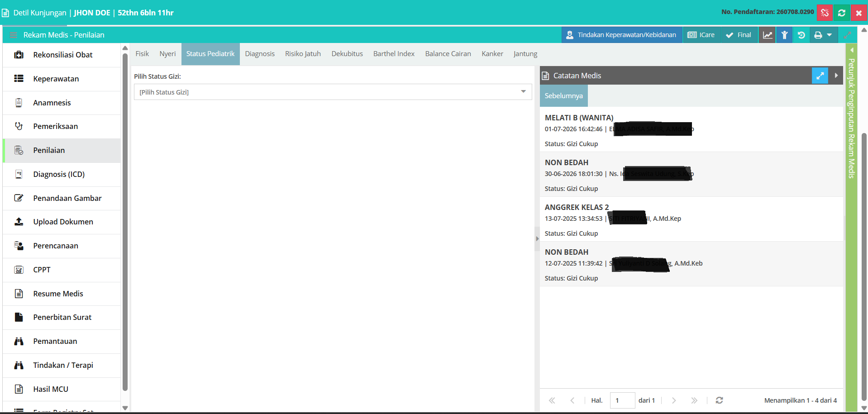Refresh the Catatan Medis list pager

point(719,400)
